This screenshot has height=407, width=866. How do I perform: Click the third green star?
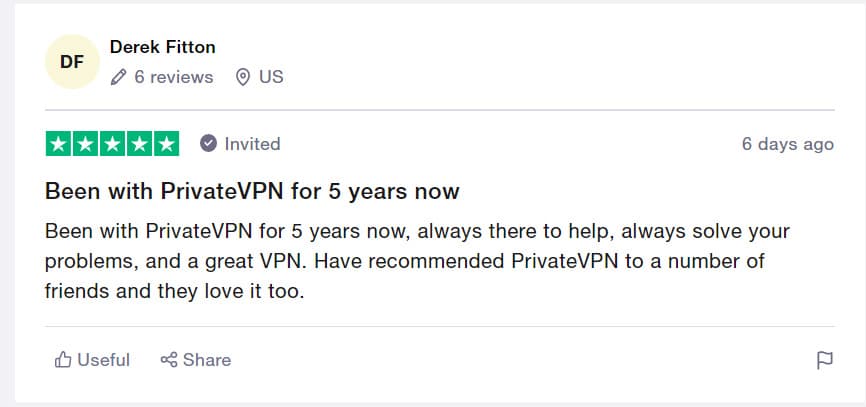coord(112,144)
